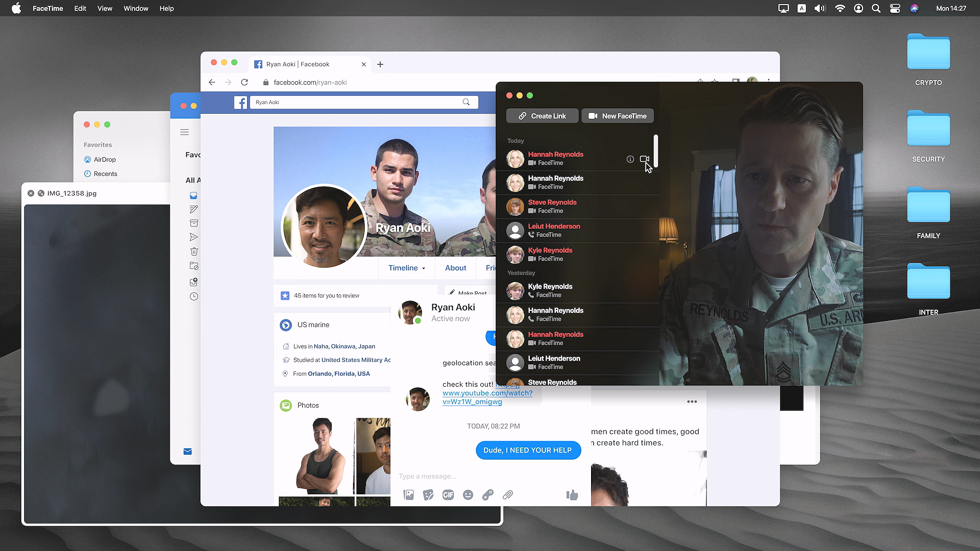The image size is (980, 551).
Task: Open the Window menu in menu bar
Action: coord(136,8)
